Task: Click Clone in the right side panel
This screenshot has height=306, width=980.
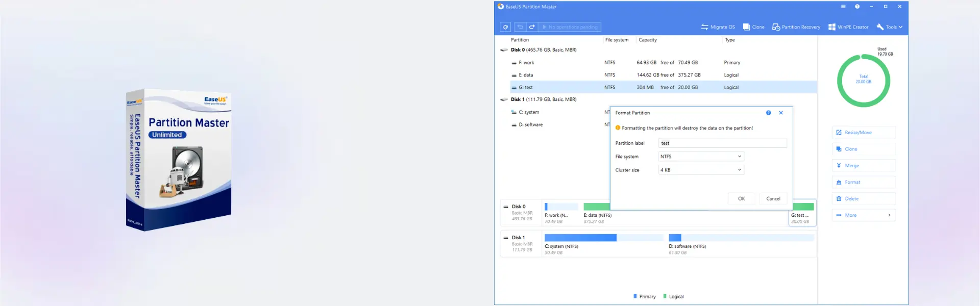Action: pyautogui.click(x=864, y=149)
